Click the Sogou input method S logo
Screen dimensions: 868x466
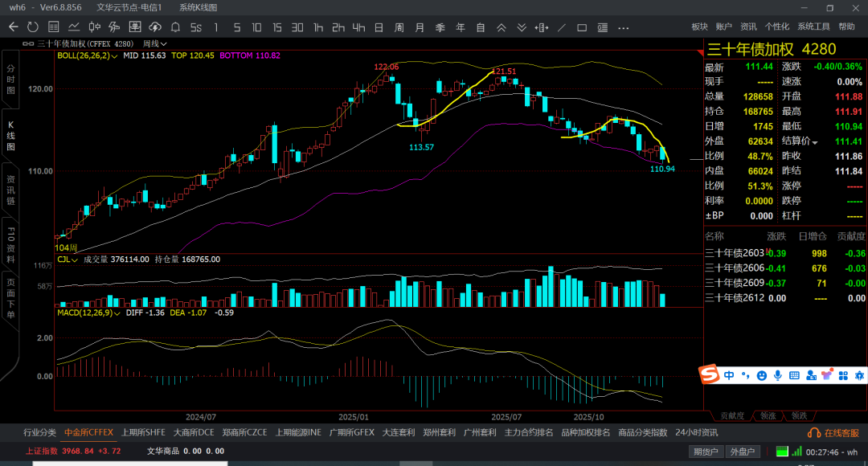pos(709,374)
